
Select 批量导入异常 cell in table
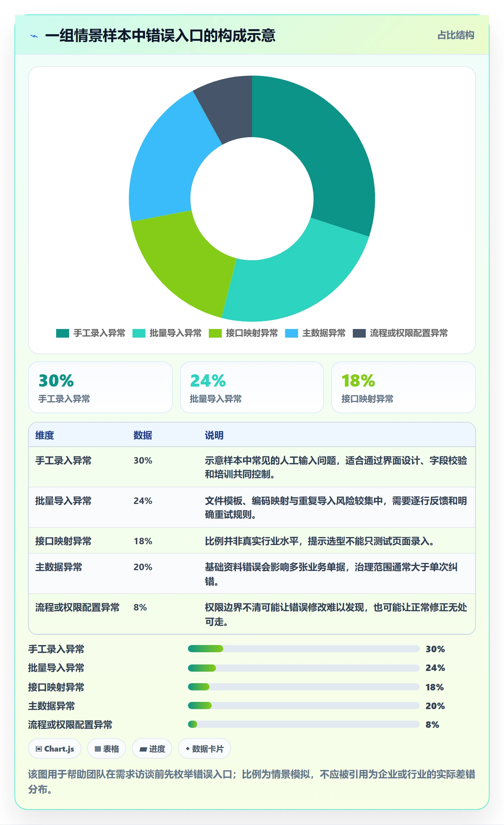(x=63, y=501)
